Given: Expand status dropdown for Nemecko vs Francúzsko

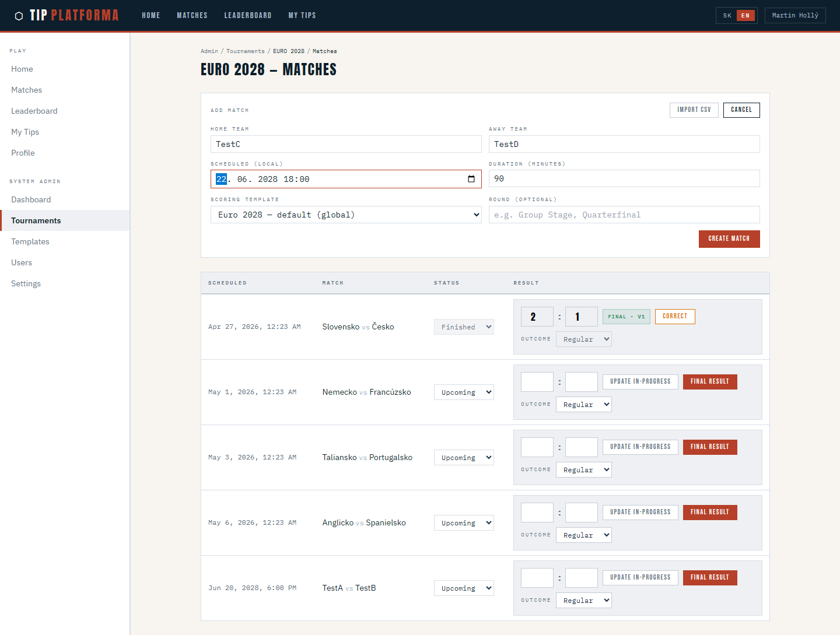Looking at the screenshot, I should [x=464, y=392].
